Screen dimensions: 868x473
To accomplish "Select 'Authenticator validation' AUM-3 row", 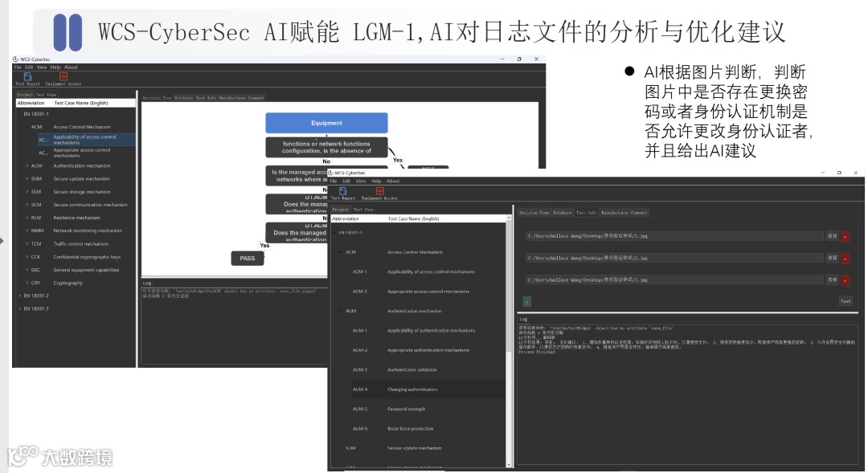I will (418, 369).
